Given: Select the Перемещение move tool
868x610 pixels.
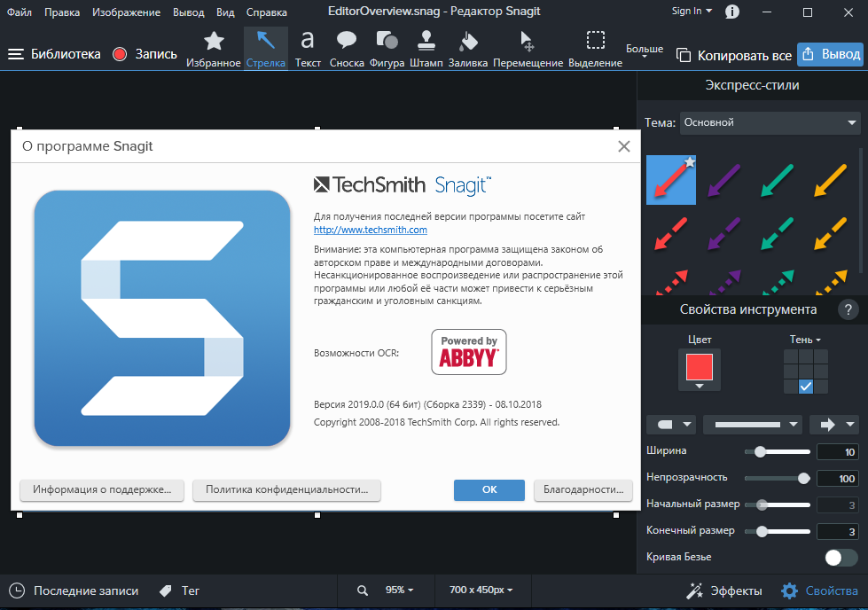Looking at the screenshot, I should coord(528,49).
